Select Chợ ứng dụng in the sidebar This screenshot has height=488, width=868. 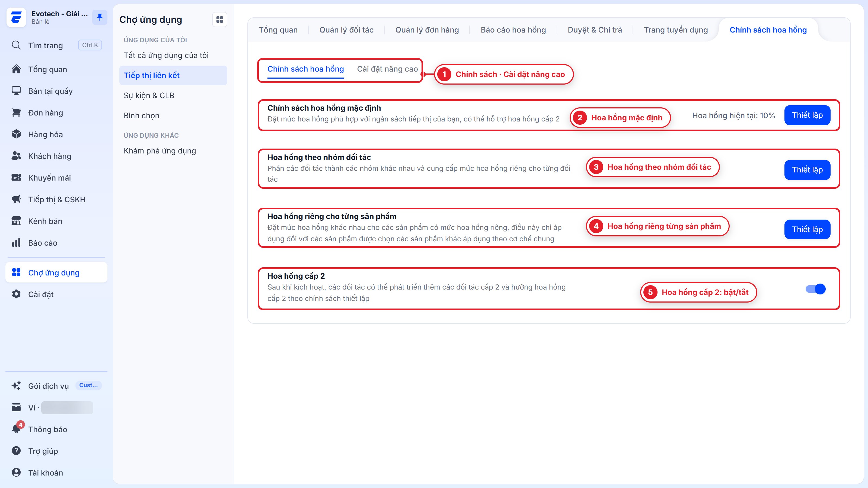56,272
